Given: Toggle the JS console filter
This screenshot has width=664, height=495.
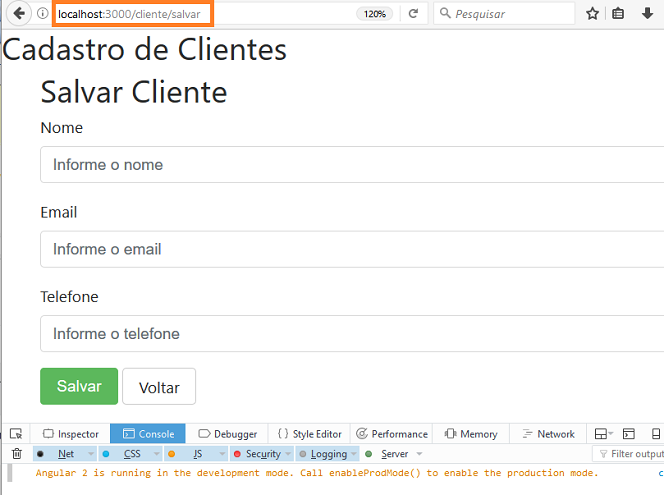Looking at the screenshot, I should pos(191,454).
